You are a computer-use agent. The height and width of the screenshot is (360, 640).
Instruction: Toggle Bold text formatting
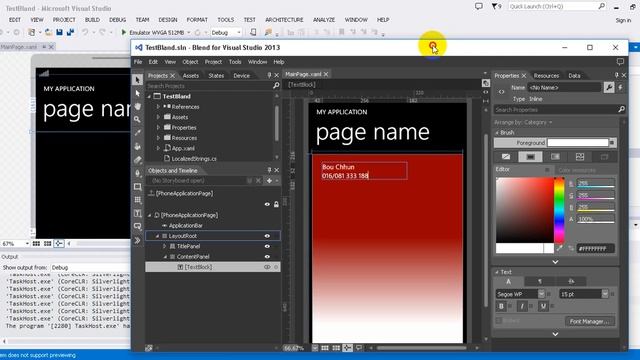point(501,306)
